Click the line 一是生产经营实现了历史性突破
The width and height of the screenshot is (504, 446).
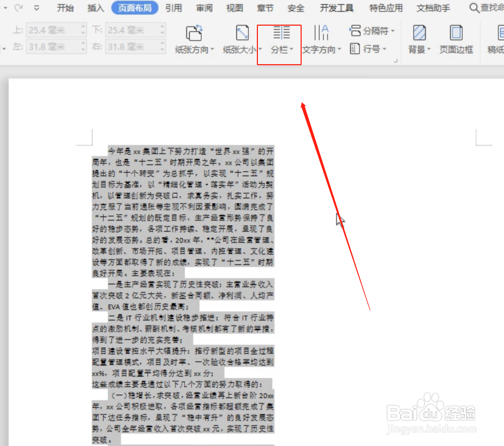coord(191,285)
